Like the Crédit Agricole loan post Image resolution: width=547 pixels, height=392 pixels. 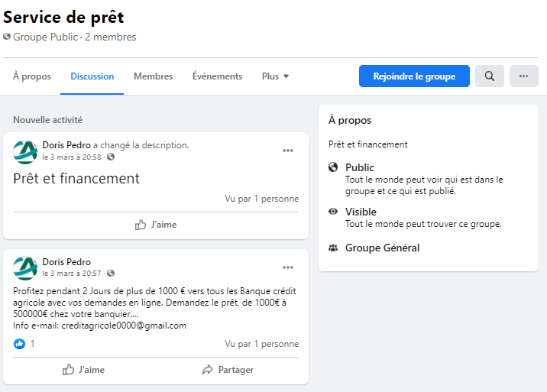pos(84,370)
